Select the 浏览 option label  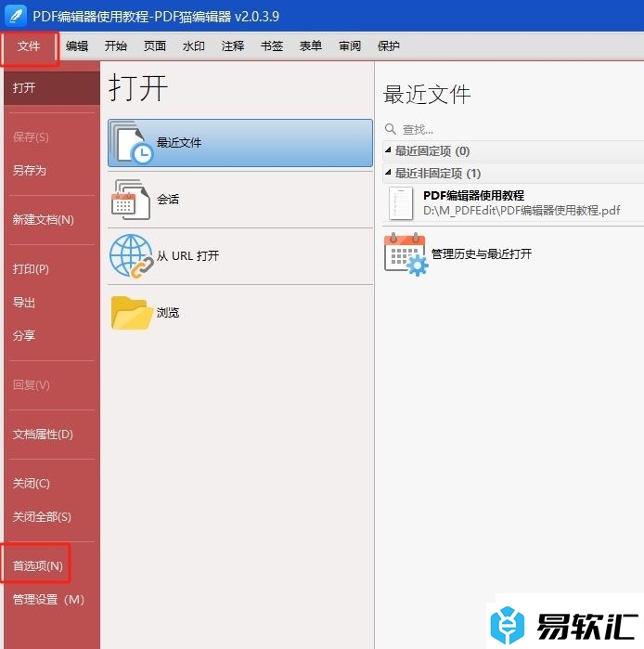click(168, 313)
